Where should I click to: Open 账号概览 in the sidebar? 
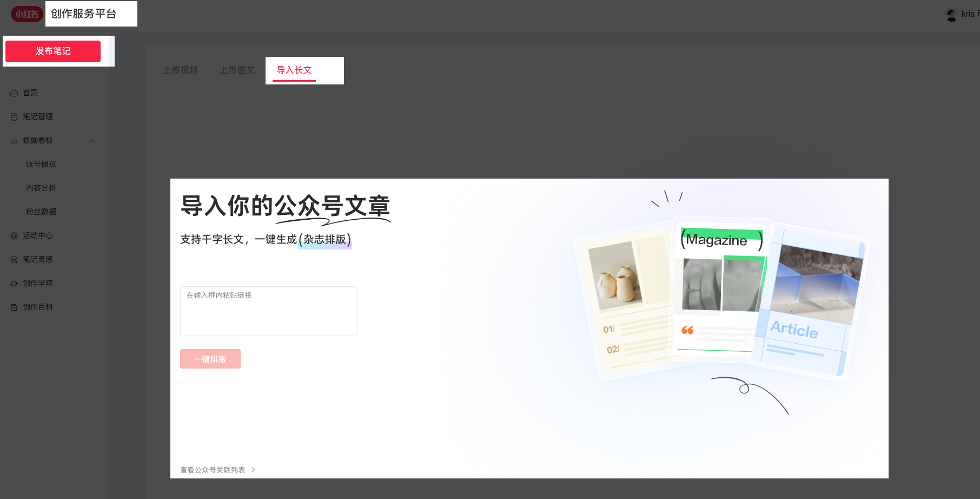click(41, 164)
